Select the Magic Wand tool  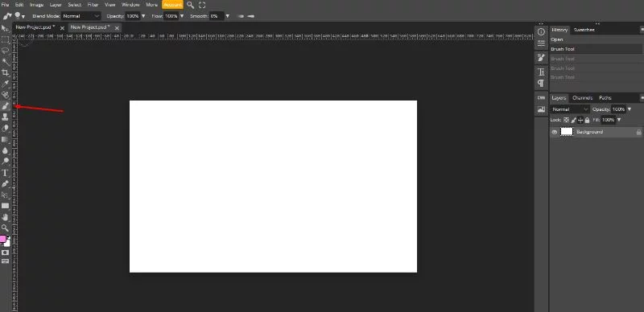tap(5, 62)
